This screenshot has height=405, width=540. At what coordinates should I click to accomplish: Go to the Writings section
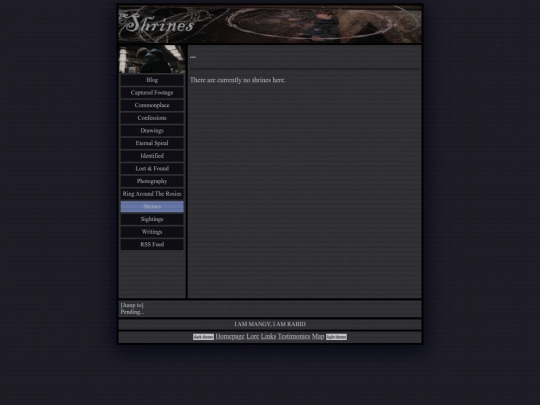click(152, 232)
